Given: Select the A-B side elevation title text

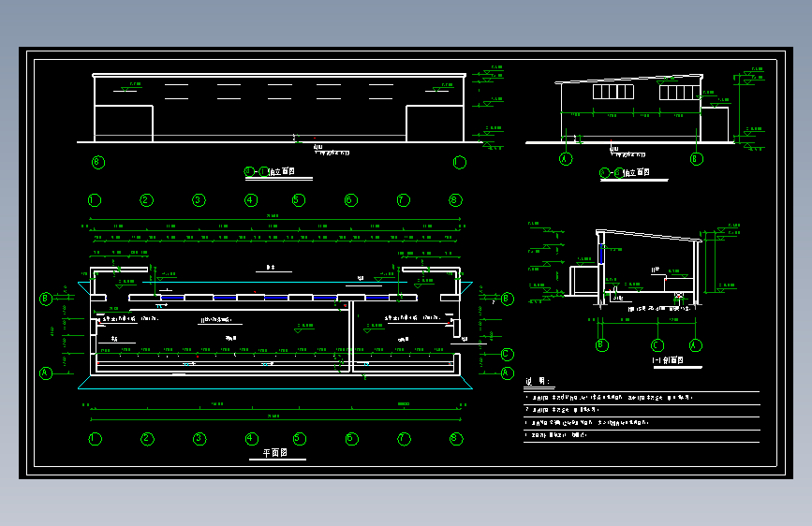Looking at the screenshot, I should [625, 172].
